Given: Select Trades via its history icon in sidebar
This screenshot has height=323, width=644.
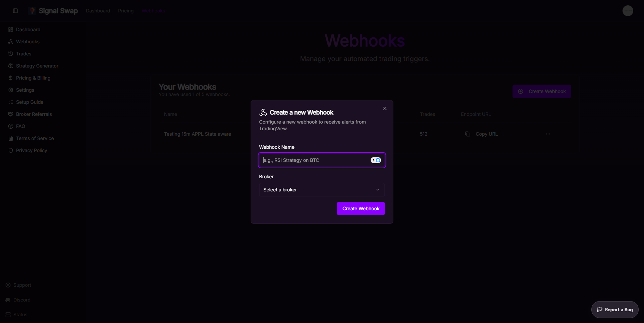Looking at the screenshot, I should (x=10, y=54).
